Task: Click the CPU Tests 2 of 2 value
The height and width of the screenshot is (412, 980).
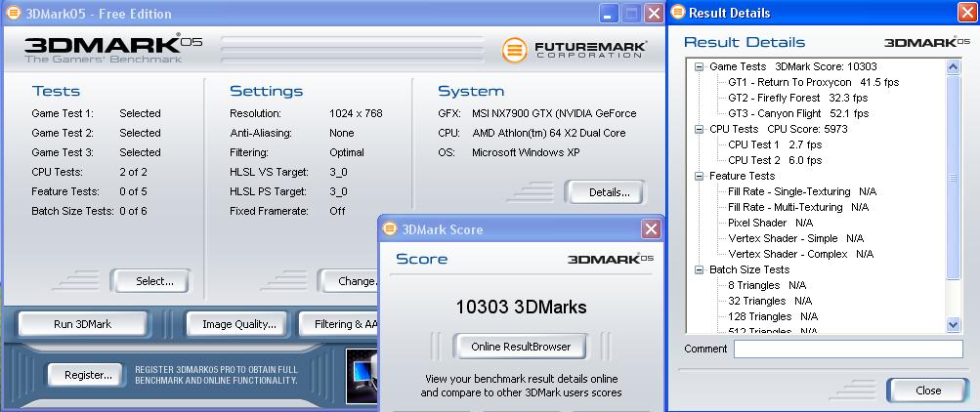Action: 133,172
